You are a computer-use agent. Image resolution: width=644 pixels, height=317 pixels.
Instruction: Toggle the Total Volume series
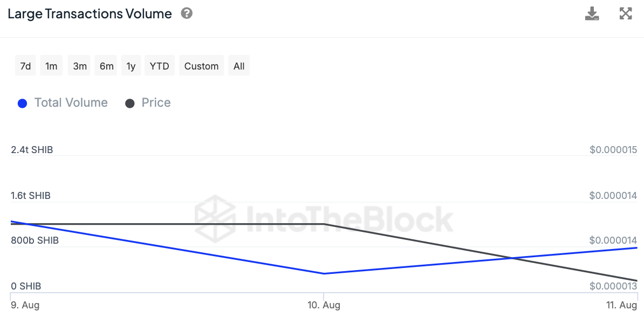point(71,103)
